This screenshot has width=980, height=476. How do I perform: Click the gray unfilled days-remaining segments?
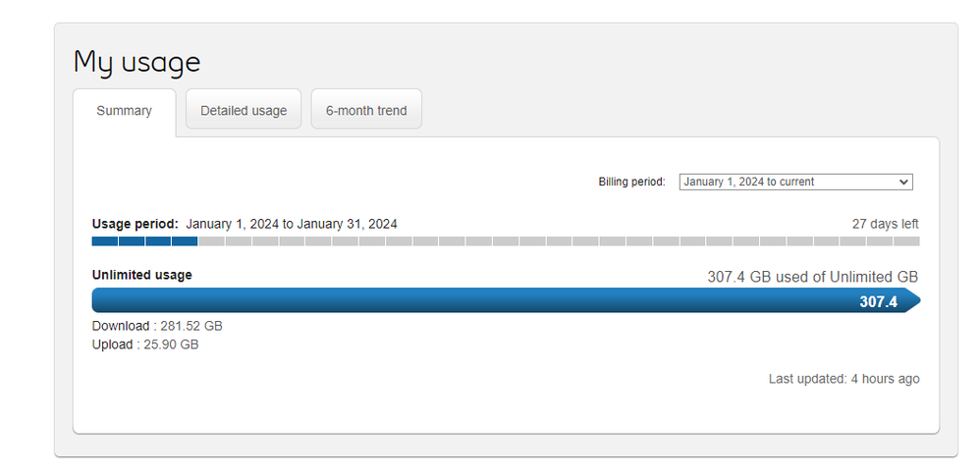[x=558, y=241]
